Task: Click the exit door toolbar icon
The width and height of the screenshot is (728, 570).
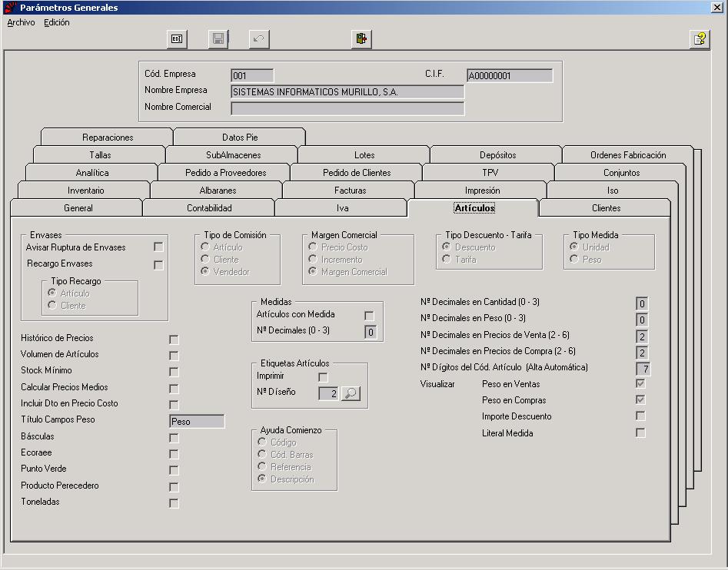Action: [361, 39]
